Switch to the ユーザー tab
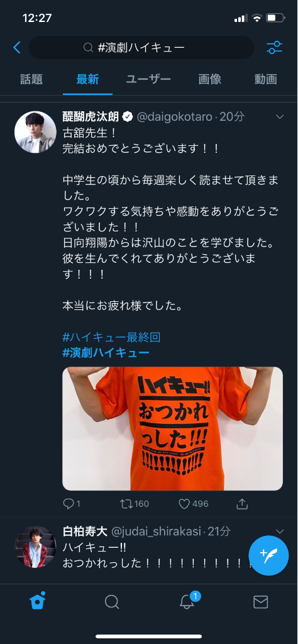298x644 pixels. tap(148, 79)
